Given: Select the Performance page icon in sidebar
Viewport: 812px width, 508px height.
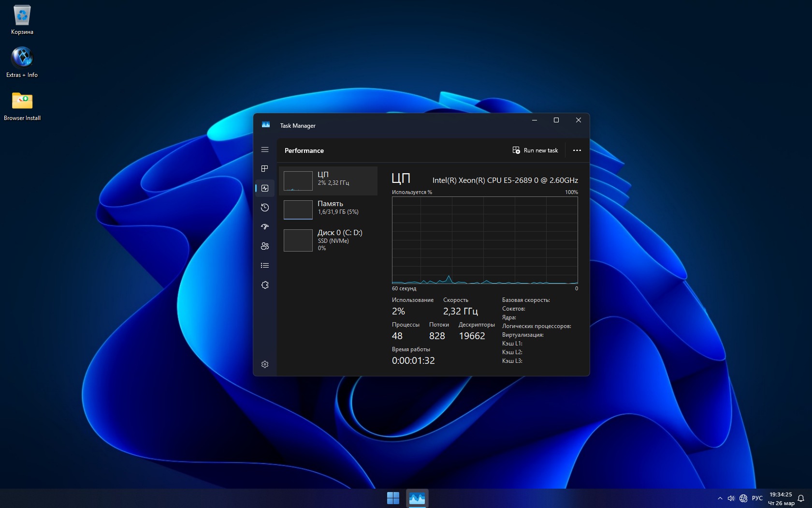Looking at the screenshot, I should point(264,188).
